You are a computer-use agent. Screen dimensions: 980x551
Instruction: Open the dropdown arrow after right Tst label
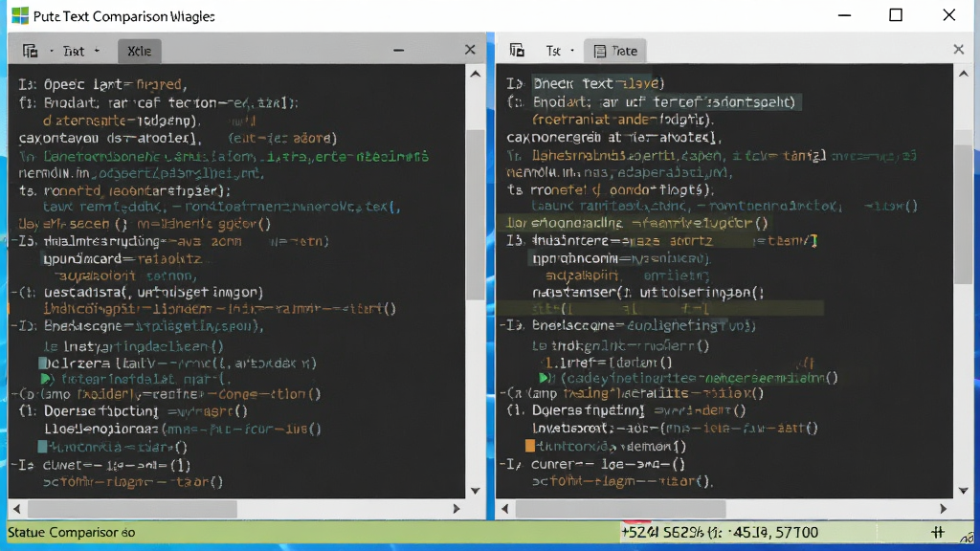click(572, 51)
